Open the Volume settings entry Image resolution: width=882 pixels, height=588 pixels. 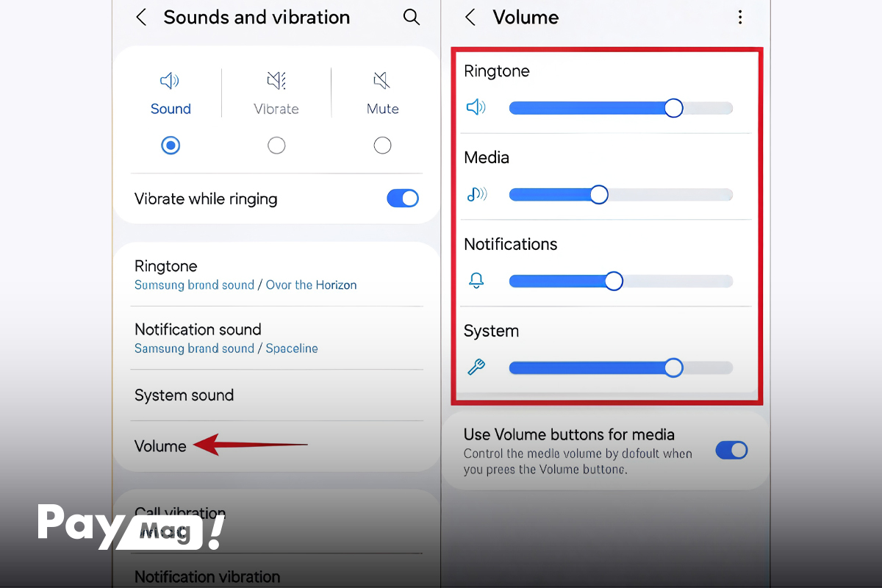[x=161, y=446]
